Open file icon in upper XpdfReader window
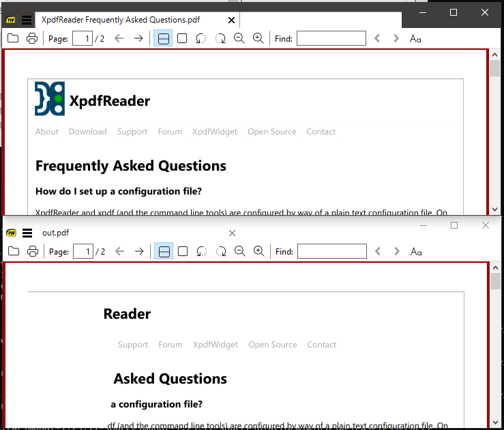This screenshot has width=504, height=430. 13,38
